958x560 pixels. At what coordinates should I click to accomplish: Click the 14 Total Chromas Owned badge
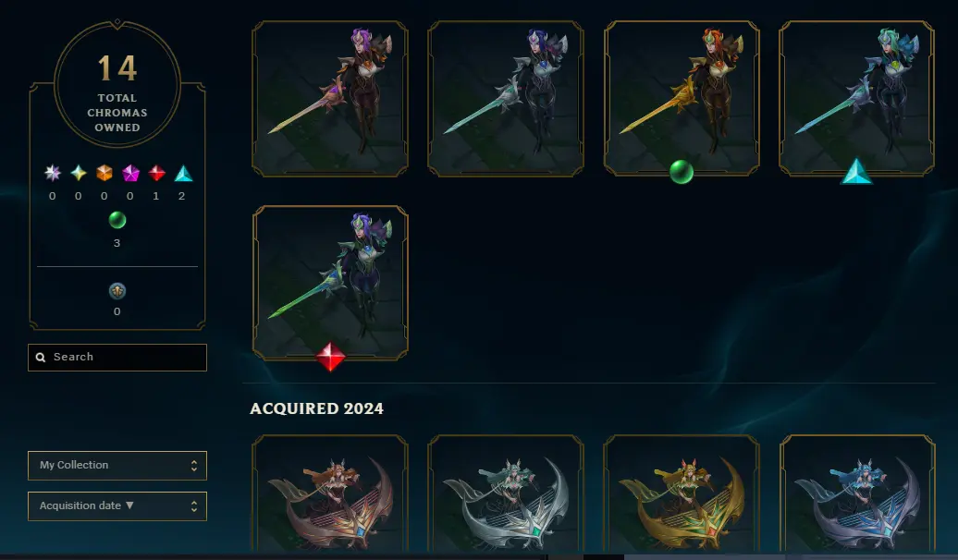(117, 84)
